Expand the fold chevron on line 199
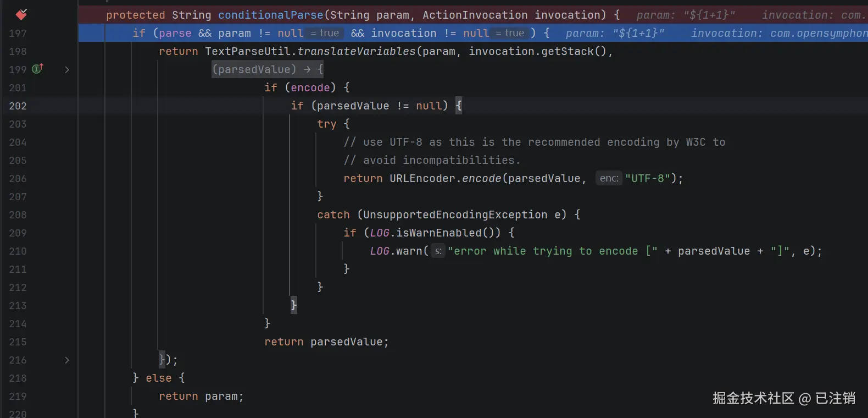This screenshot has height=418, width=868. pyautogui.click(x=67, y=69)
